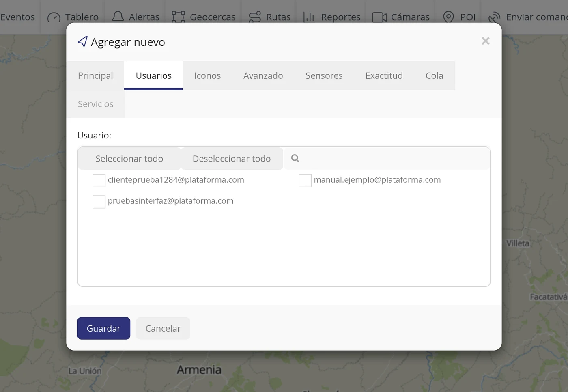Open Eventos in the top menu

(18, 17)
